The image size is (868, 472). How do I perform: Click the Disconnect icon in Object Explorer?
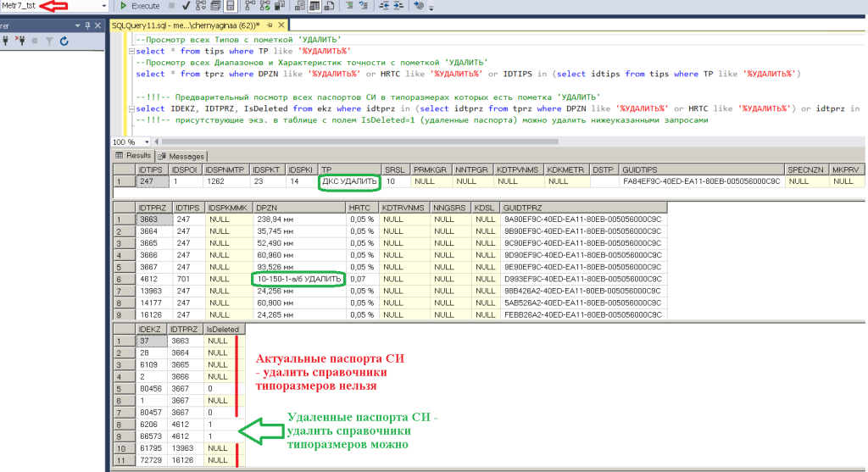[x=20, y=41]
